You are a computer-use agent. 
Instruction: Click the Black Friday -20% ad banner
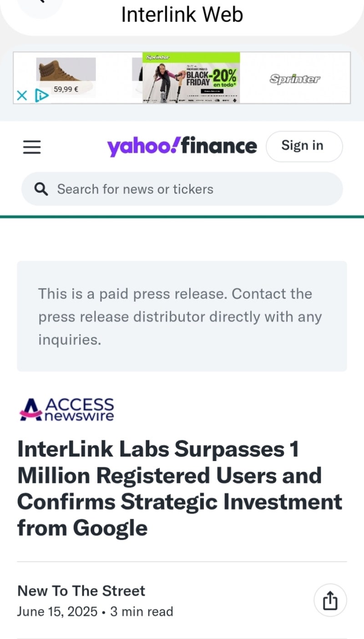[x=191, y=78]
